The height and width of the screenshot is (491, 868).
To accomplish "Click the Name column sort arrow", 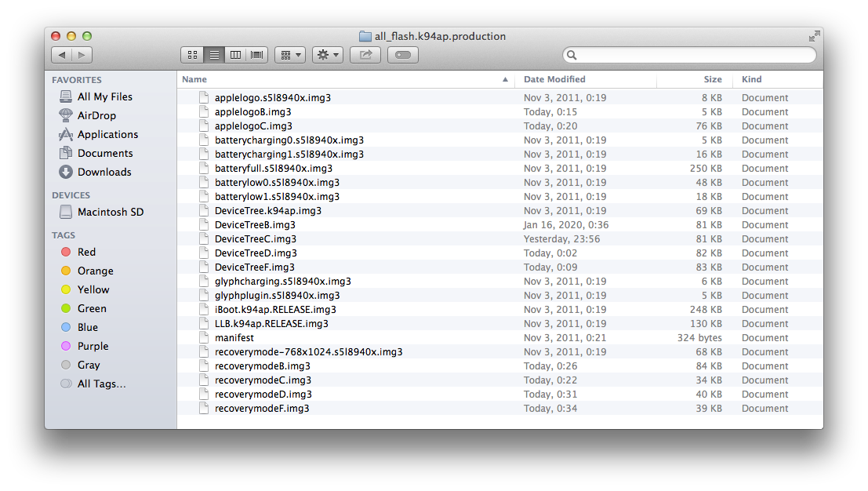I will pos(505,80).
